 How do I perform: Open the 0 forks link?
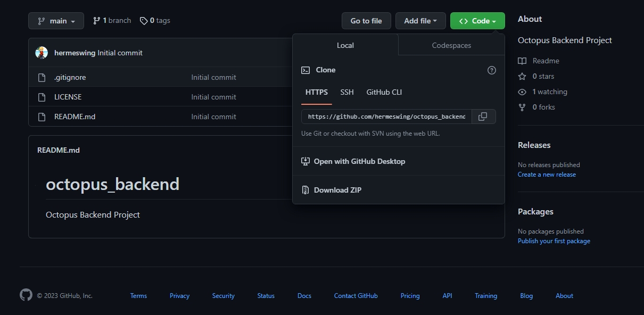coord(544,107)
